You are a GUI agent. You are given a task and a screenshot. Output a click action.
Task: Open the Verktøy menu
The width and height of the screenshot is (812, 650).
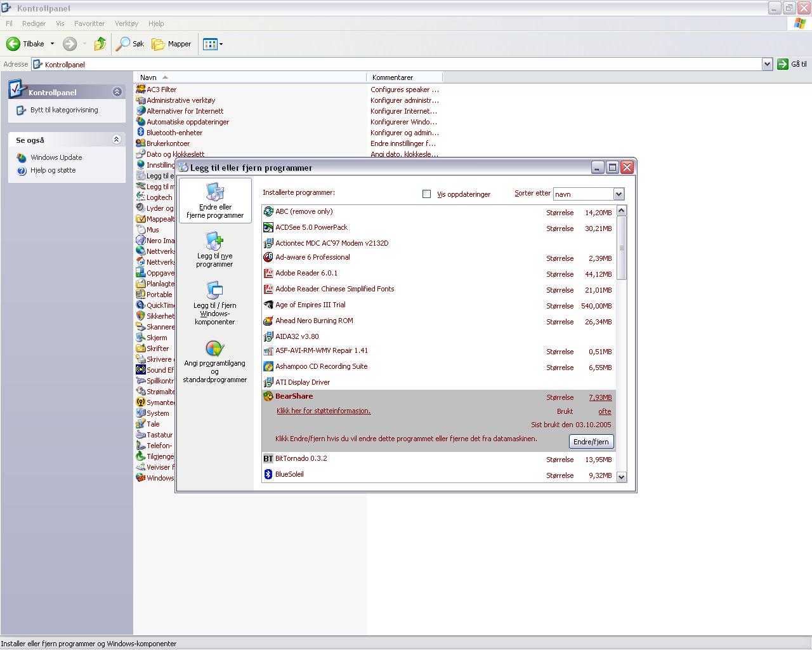(126, 23)
